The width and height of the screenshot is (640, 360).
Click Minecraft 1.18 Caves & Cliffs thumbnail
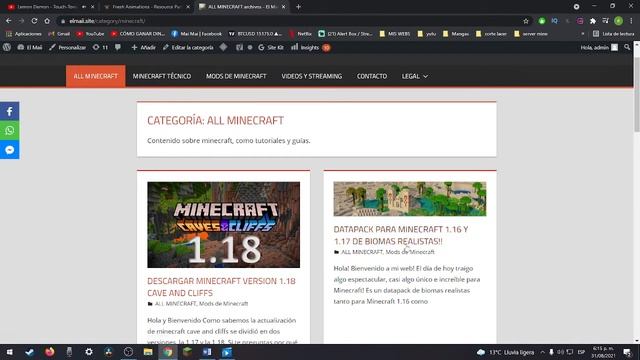click(224, 225)
